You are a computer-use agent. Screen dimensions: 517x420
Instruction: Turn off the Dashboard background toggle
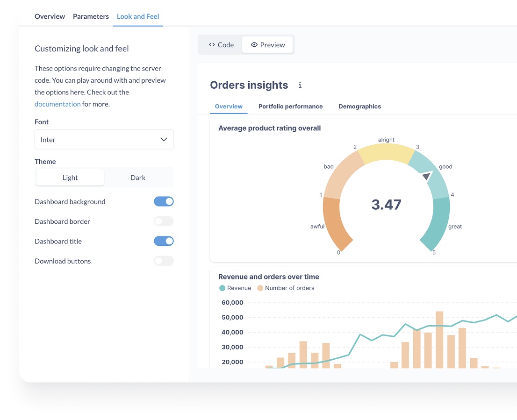pyautogui.click(x=164, y=201)
